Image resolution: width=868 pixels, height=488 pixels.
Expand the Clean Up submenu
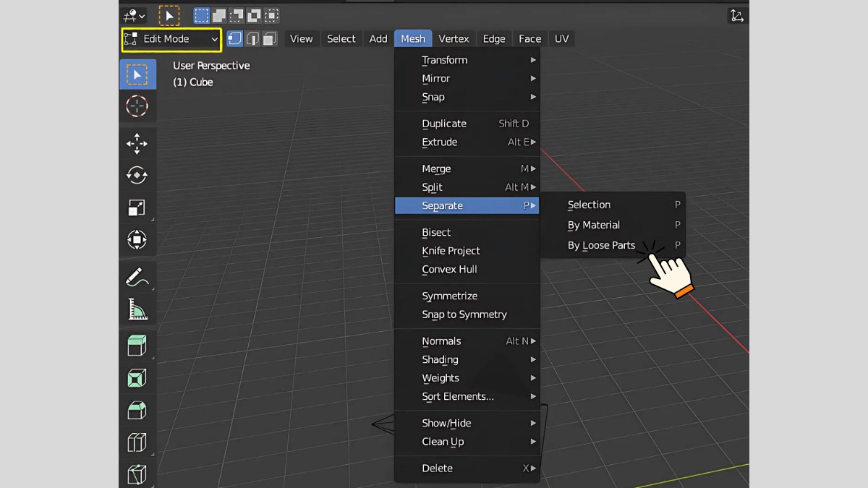467,442
